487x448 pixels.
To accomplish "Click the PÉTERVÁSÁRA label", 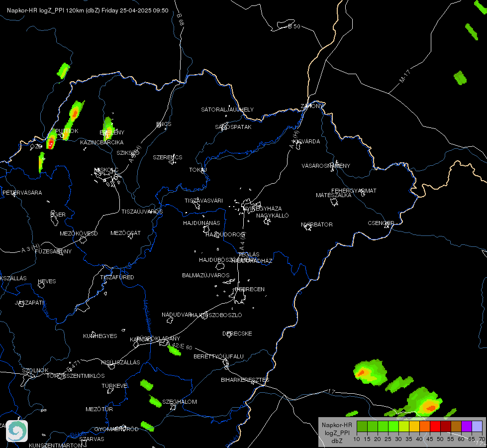I will pos(22,193).
